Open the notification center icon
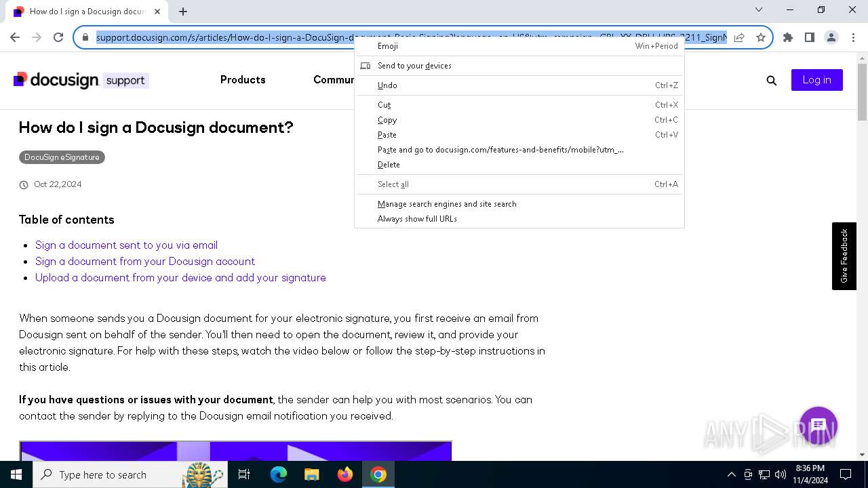The image size is (868, 488). pyautogui.click(x=846, y=474)
